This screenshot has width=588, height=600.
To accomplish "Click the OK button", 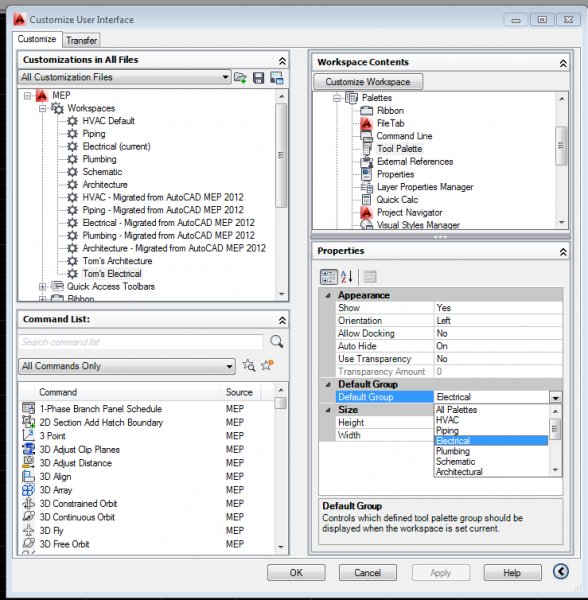I will pyautogui.click(x=296, y=573).
